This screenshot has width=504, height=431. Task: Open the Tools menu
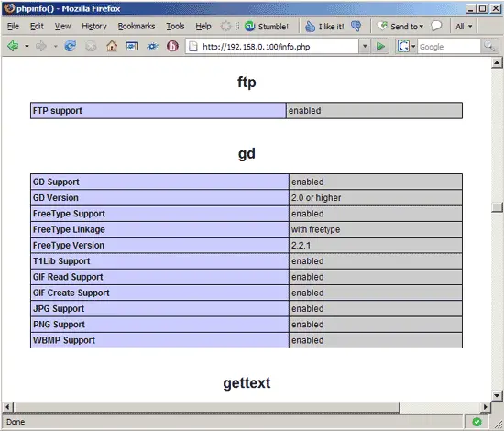point(175,26)
